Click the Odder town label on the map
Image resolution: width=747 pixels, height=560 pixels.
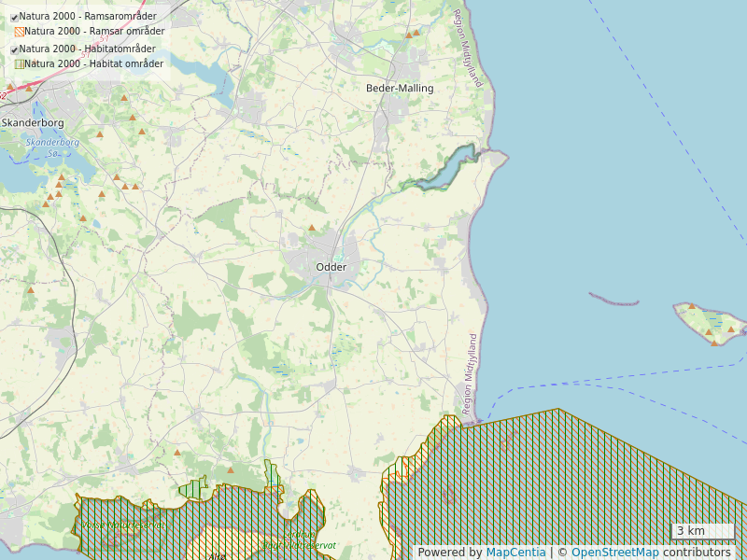point(331,267)
